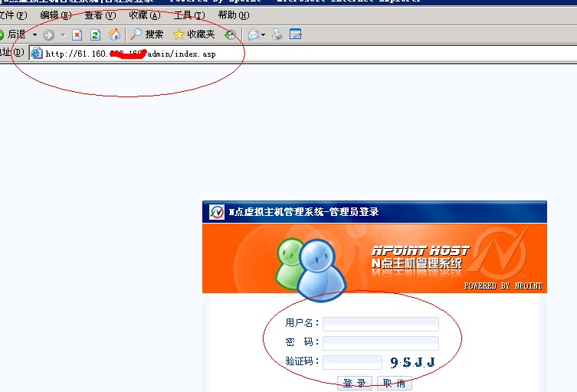Click the IE page icon in address bar
577x392 pixels.
[37, 54]
